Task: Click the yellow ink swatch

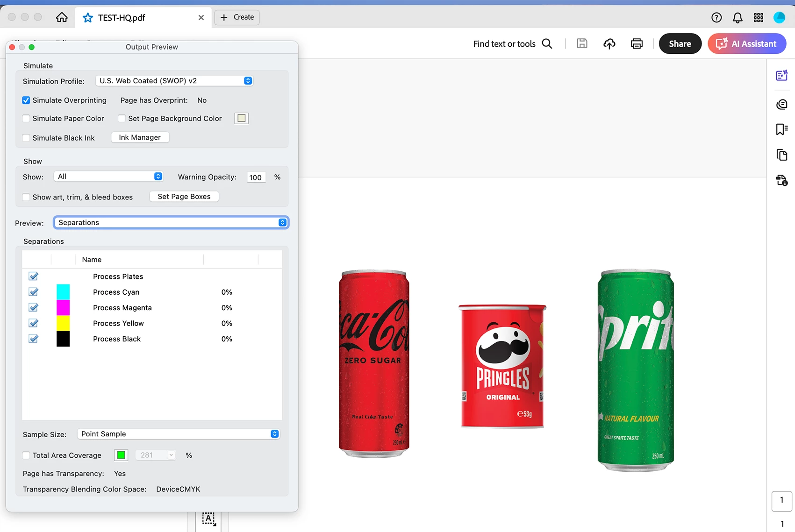Action: tap(63, 323)
